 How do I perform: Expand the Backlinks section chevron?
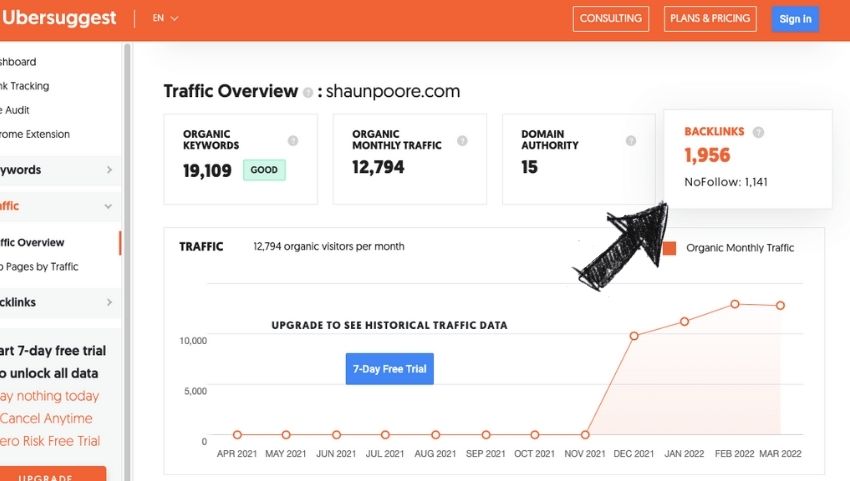pos(109,302)
